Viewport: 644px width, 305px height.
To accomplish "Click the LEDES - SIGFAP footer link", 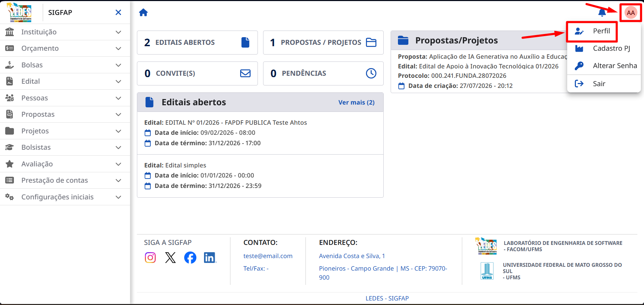I will coord(387,298).
